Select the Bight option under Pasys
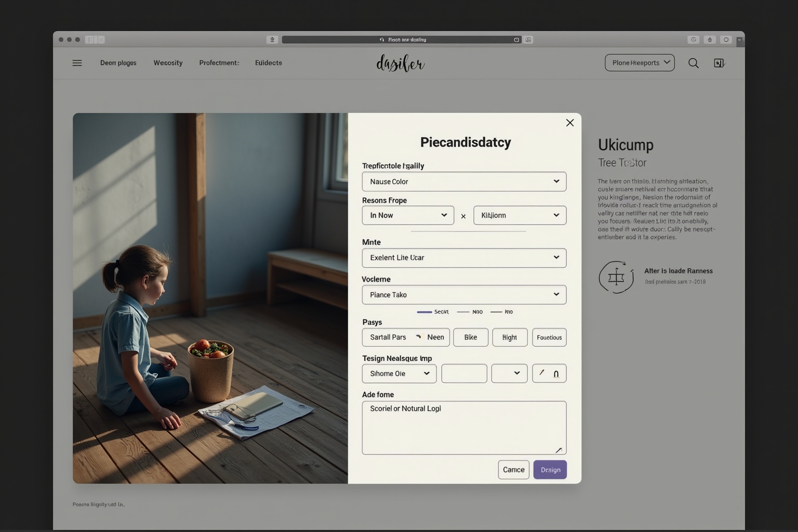Screen dimensions: 798x532 pos(509,337)
